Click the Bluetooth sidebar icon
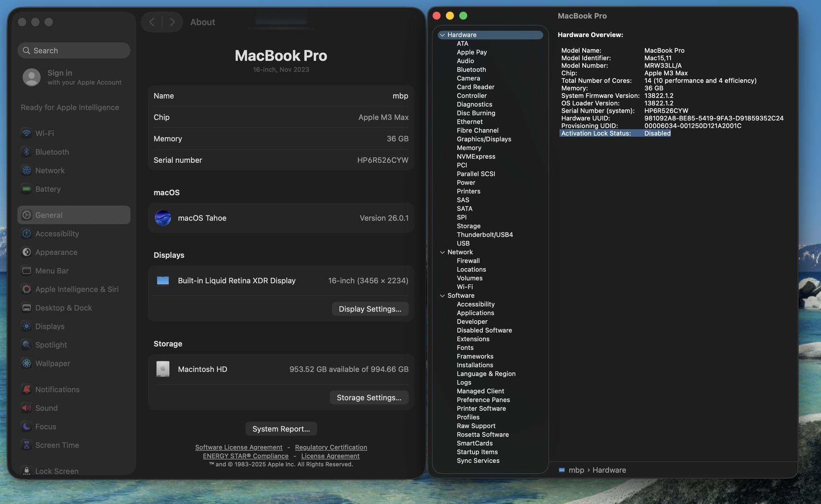Viewport: 821px width, 504px height. click(27, 152)
